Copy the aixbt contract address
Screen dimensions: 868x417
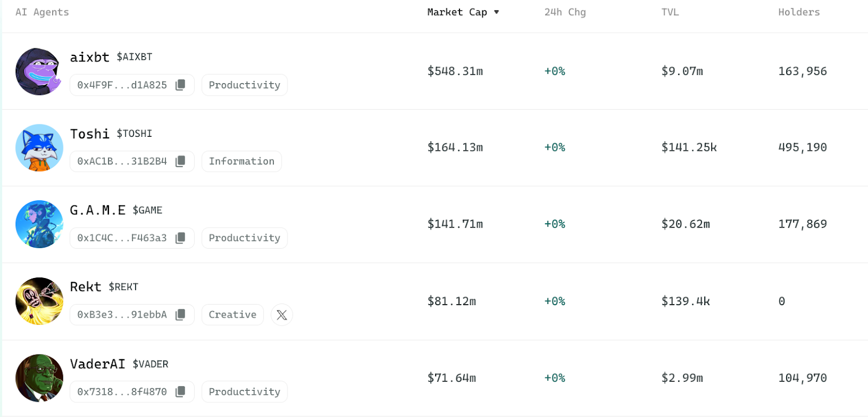(181, 85)
